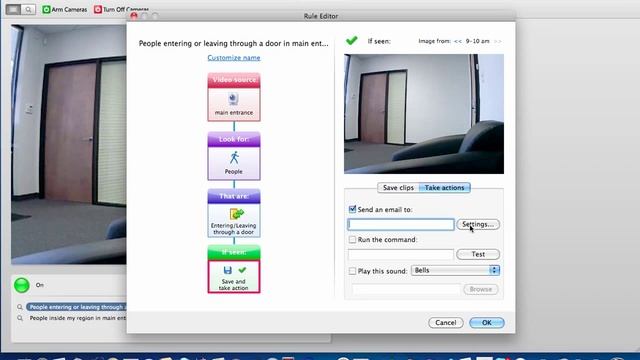Click the main entrance camera icon
Image resolution: width=640 pixels, height=360 pixels.
pyautogui.click(x=233, y=99)
